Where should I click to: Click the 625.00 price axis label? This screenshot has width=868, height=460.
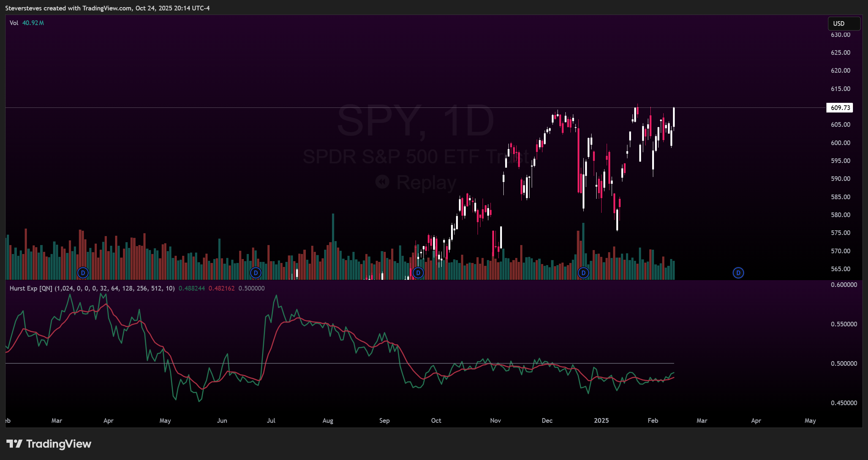[840, 53]
